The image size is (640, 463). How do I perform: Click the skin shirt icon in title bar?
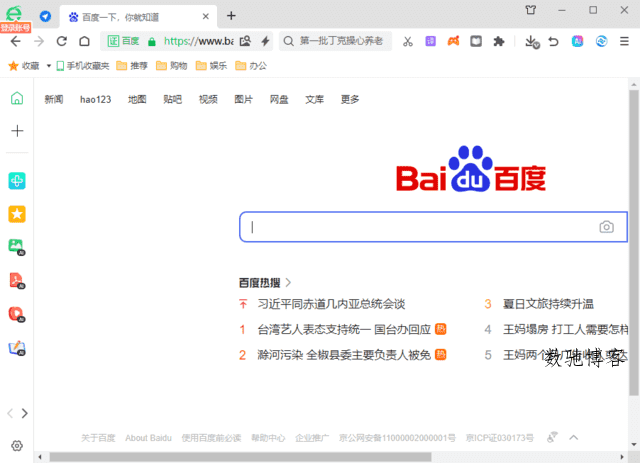coord(531,10)
